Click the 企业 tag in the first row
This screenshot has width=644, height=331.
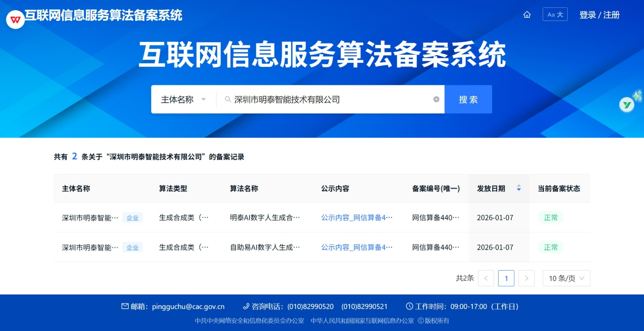[132, 218]
